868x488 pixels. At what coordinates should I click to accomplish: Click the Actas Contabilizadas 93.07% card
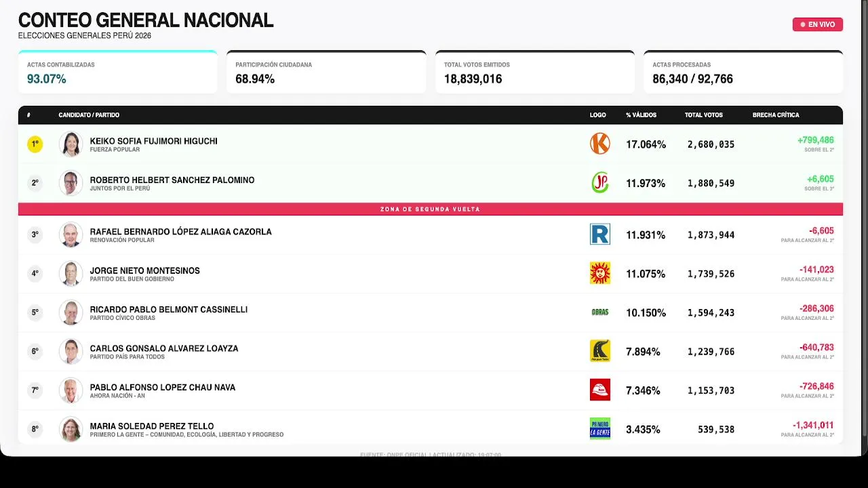click(117, 73)
